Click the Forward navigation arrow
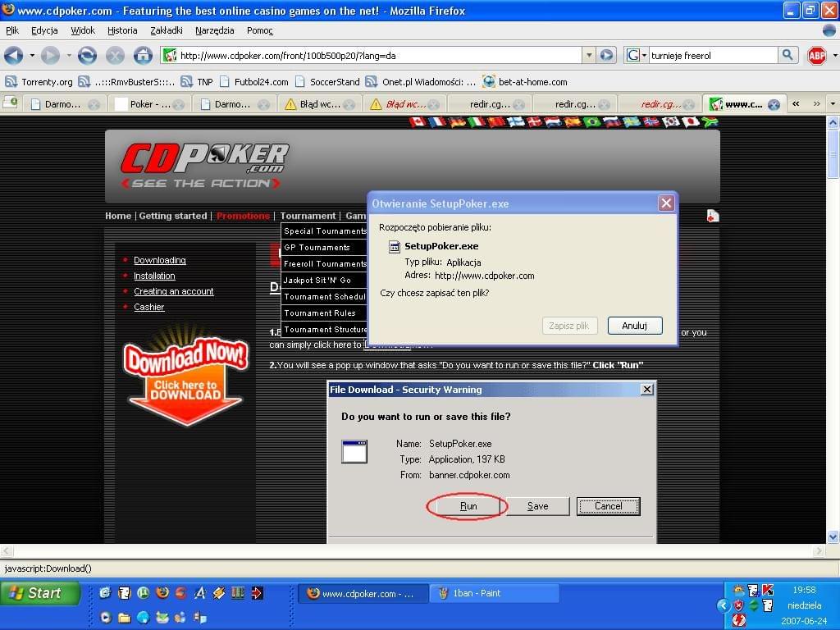 [x=50, y=55]
